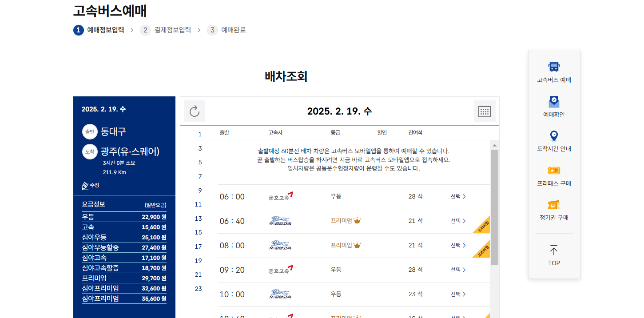Jump to hour 11 in time list
644x318 pixels.
pos(199,204)
